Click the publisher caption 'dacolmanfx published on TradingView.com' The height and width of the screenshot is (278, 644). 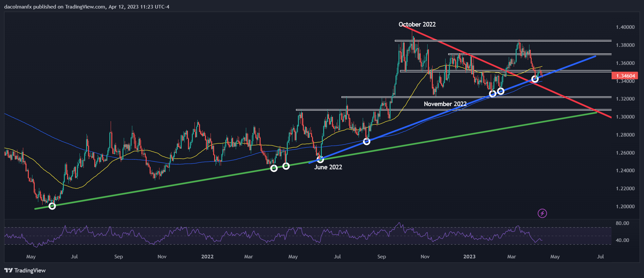click(55, 7)
